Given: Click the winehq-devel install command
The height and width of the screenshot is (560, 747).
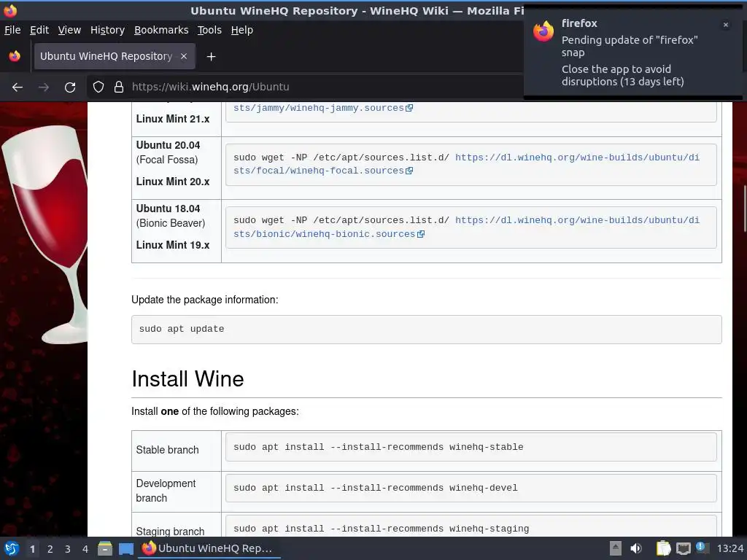Looking at the screenshot, I should pyautogui.click(x=376, y=488).
